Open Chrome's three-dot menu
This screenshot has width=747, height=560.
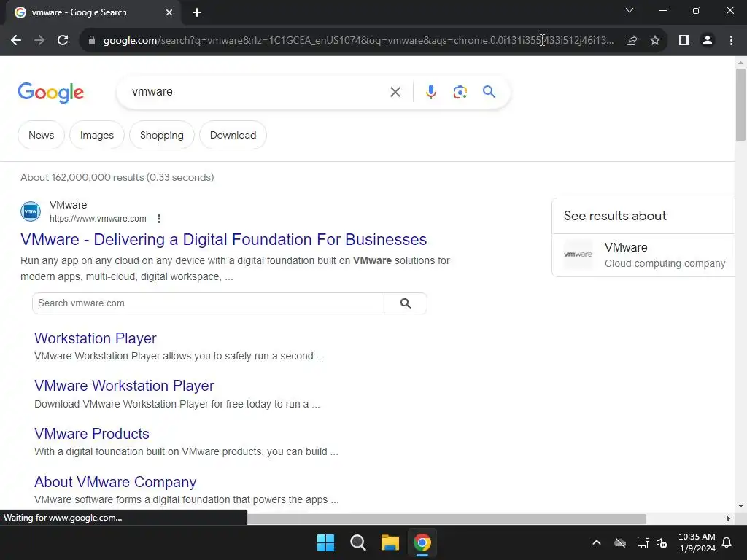(x=731, y=41)
